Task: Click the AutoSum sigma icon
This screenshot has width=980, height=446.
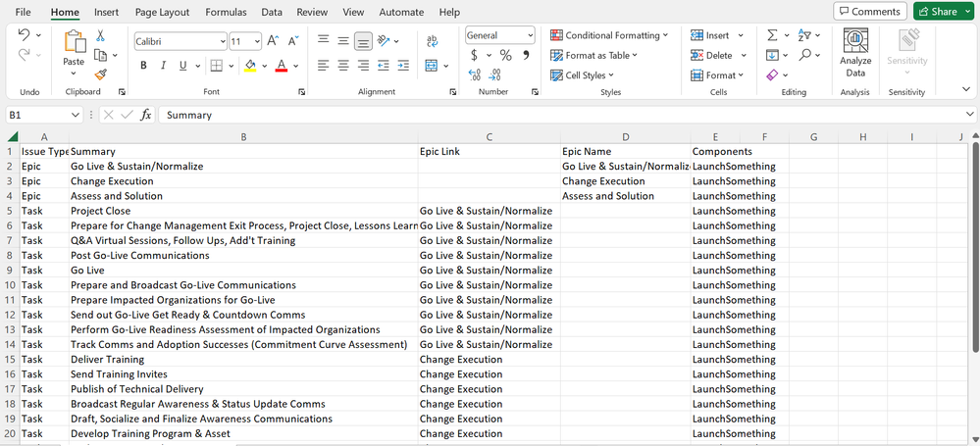Action: pyautogui.click(x=772, y=35)
